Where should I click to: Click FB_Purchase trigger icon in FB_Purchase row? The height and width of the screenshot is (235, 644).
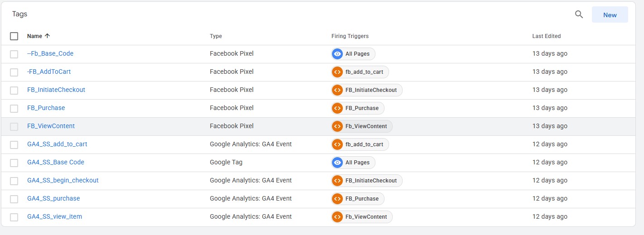(337, 108)
